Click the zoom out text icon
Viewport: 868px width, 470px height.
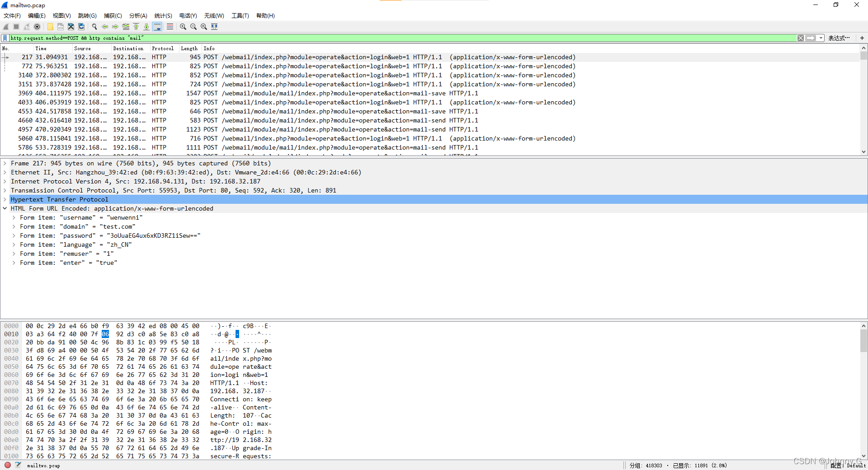pos(193,27)
